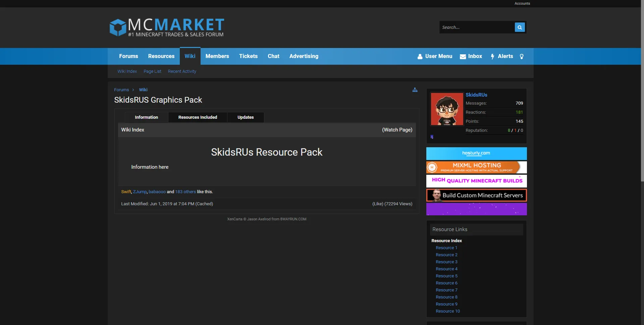Screen dimensions: 644x325
Task: Click the Reputation value 8 / 1 / 0
Action: coord(515,130)
